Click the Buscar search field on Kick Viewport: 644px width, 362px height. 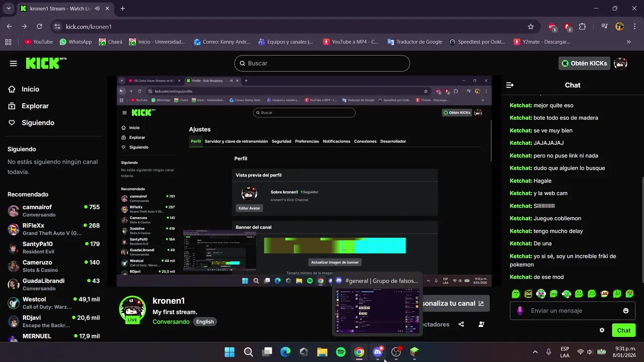[322, 63]
